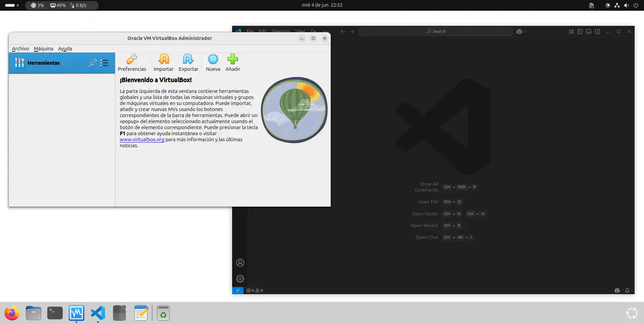Open the Accounts icon in VS Code

(x=240, y=263)
